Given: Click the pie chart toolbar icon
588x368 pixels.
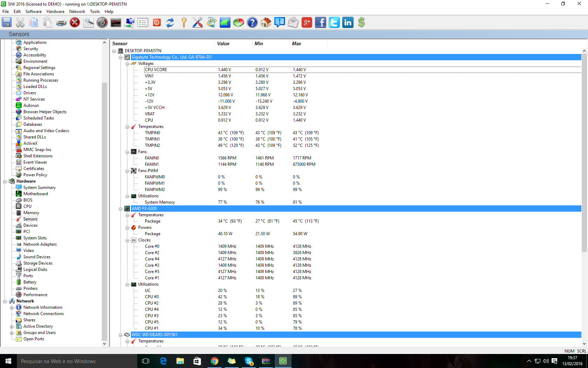Looking at the screenshot, I should click(x=239, y=22).
